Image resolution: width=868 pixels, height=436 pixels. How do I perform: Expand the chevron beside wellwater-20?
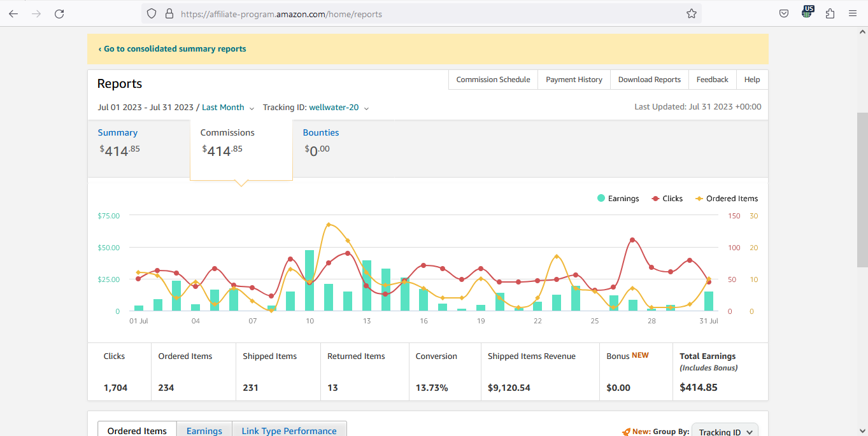[x=366, y=108]
